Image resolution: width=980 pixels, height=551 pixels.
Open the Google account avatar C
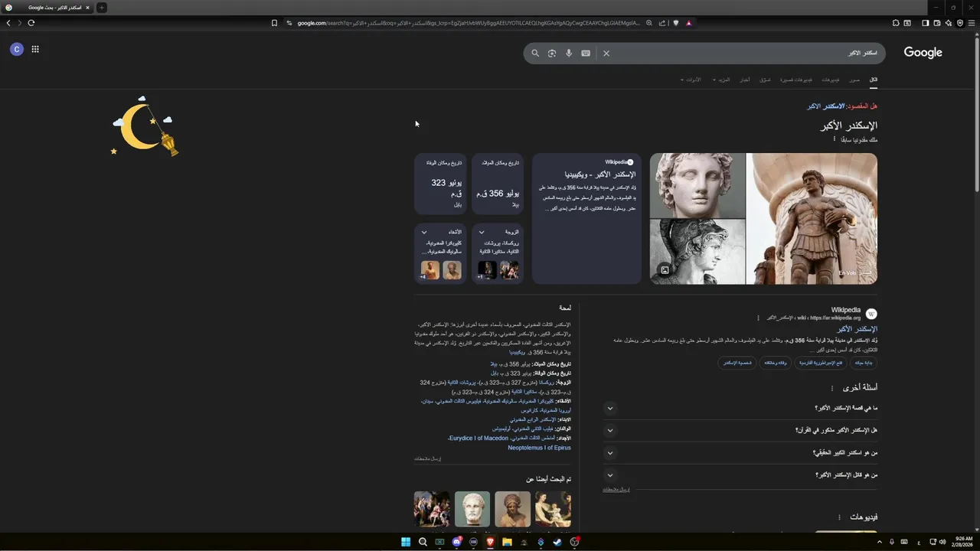(x=17, y=49)
